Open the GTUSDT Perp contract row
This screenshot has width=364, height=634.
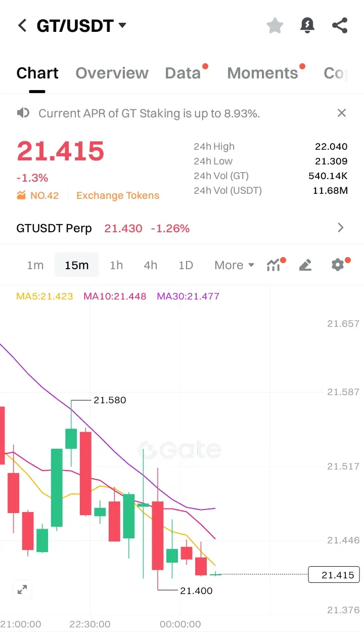tap(181, 228)
